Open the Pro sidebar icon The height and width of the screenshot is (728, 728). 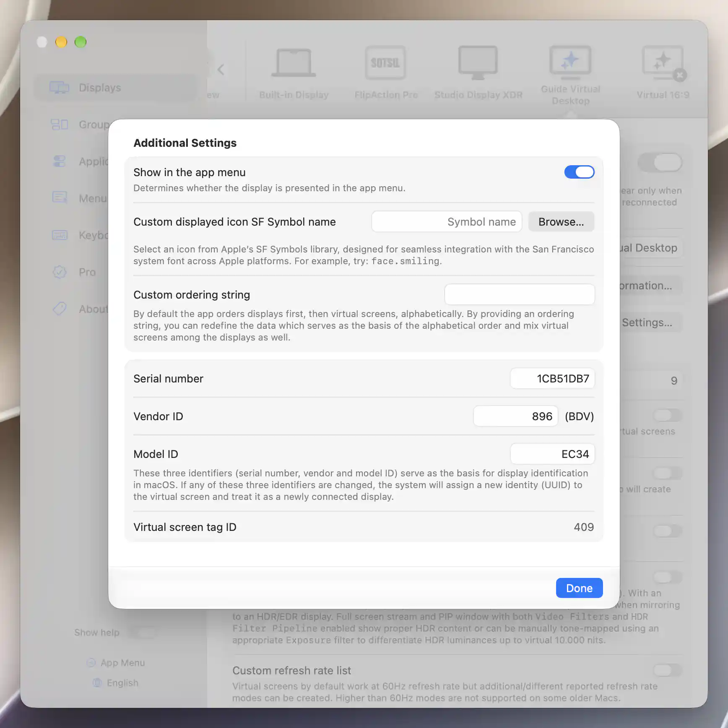(60, 272)
